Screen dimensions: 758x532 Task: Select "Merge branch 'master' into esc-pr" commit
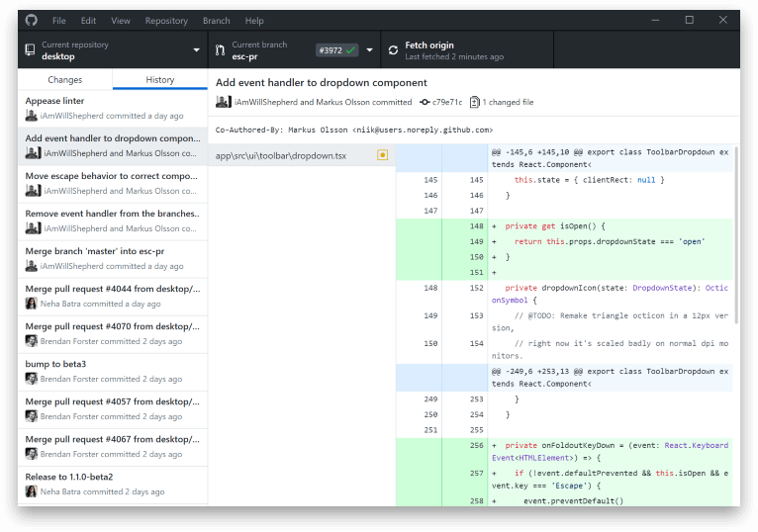click(113, 259)
